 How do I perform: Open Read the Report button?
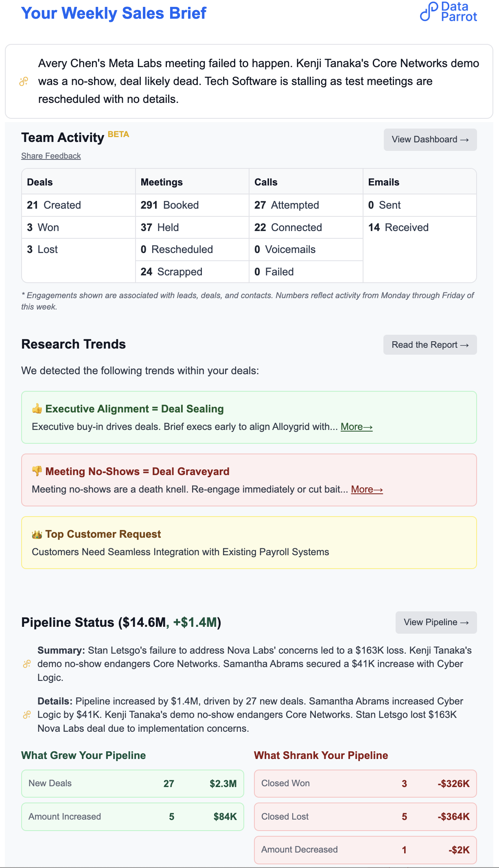pos(430,345)
